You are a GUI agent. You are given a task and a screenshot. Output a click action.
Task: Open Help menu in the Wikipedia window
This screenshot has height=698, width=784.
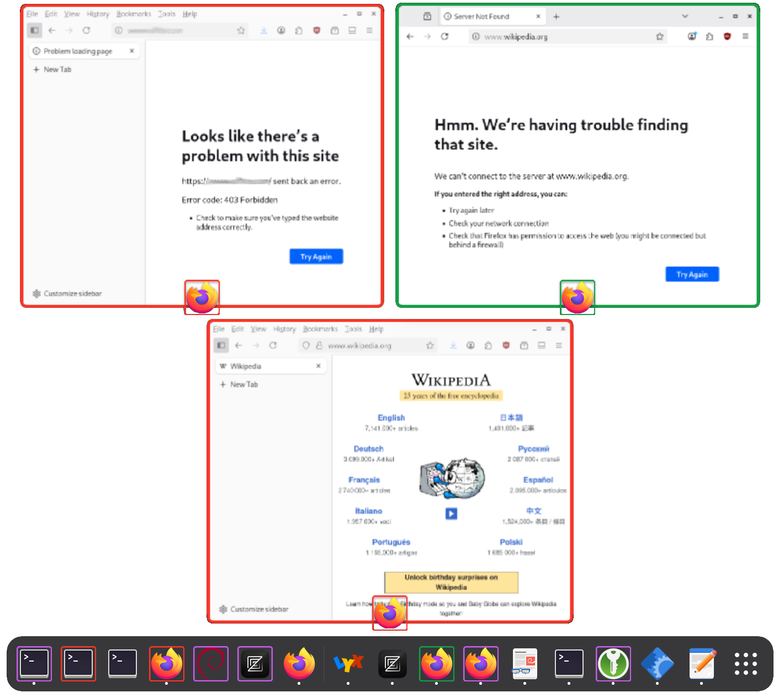(376, 329)
